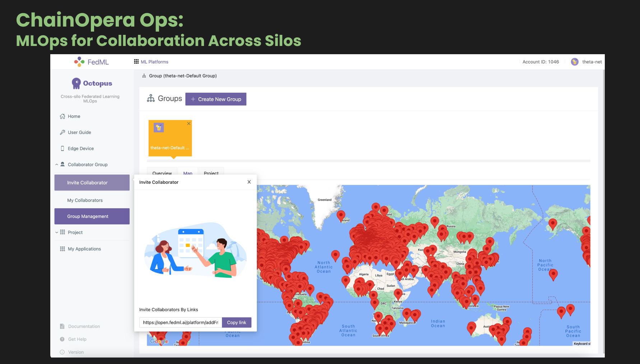Click the theta-net user avatar

click(x=575, y=62)
